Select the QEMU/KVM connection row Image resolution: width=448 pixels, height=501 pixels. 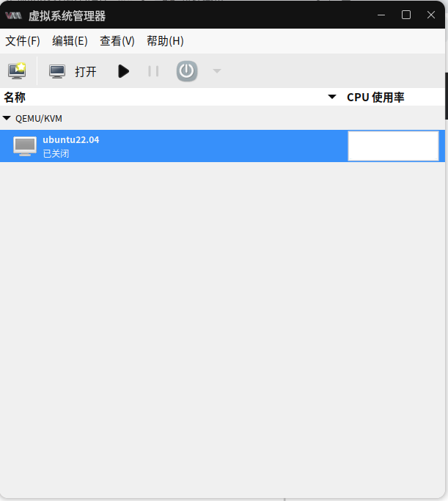(39, 118)
